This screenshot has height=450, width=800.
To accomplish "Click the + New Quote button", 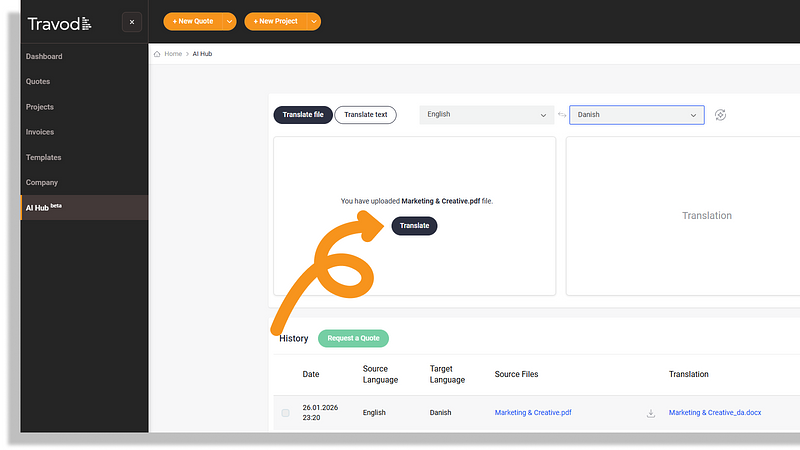I will 193,21.
